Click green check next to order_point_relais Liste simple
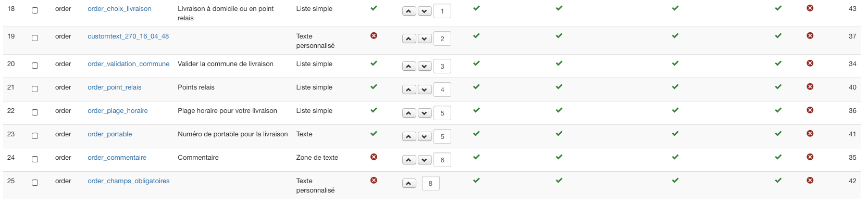The image size is (868, 217). coord(374,87)
